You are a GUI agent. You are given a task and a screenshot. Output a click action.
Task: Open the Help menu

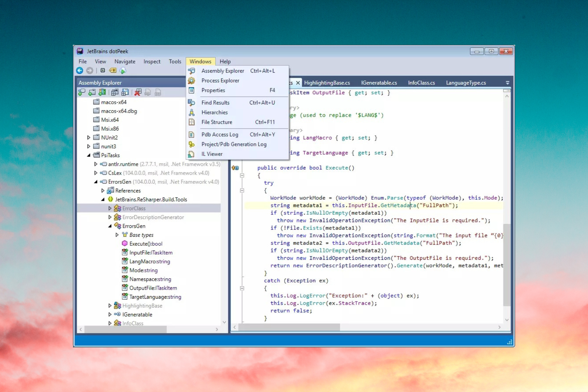(x=225, y=61)
